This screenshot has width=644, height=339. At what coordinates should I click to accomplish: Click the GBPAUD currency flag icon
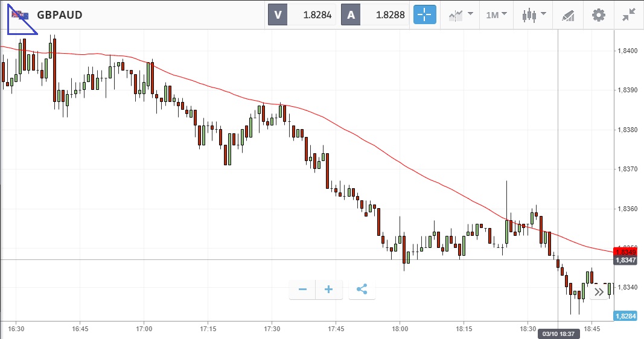point(20,16)
